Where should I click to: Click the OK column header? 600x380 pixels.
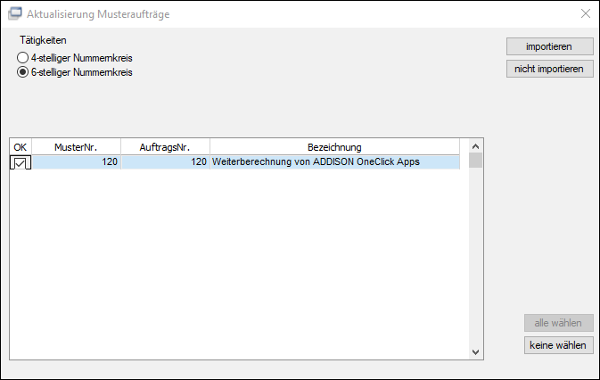point(20,147)
